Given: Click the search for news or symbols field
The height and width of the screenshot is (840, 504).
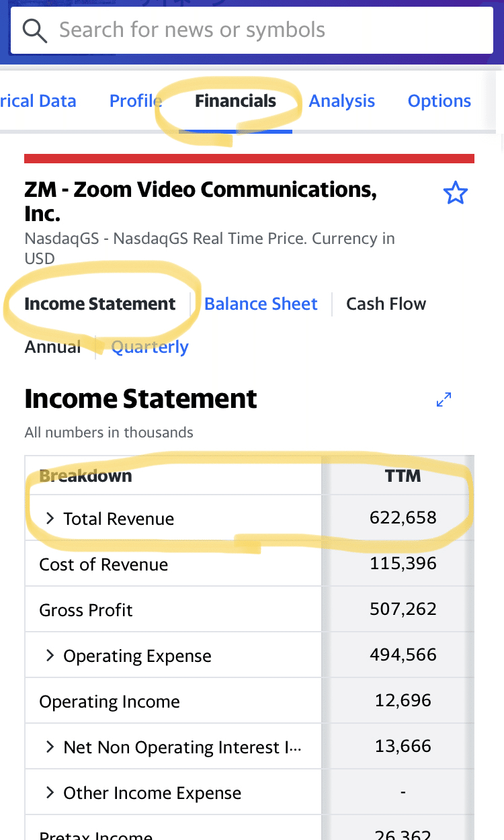Looking at the screenshot, I should 252,30.
